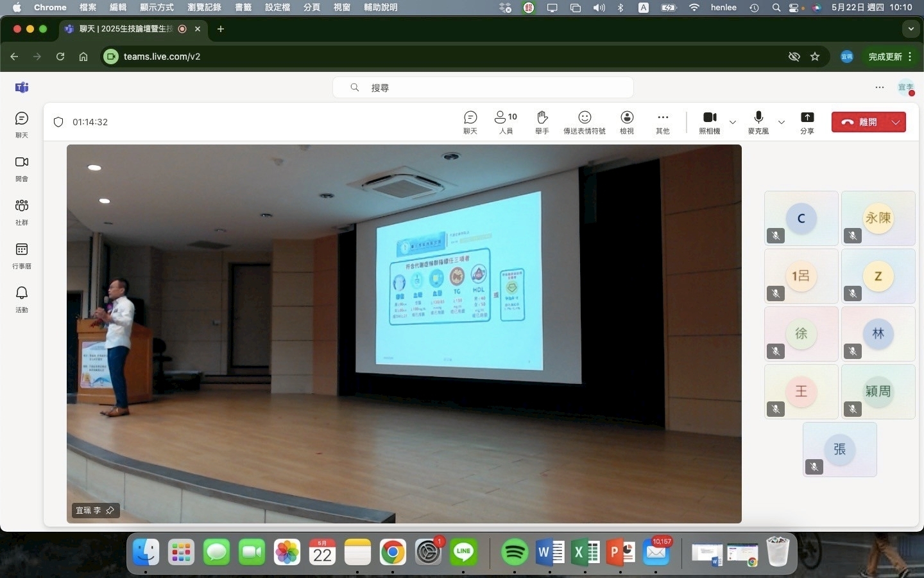Expand the camera options dropdown arrow

733,122
